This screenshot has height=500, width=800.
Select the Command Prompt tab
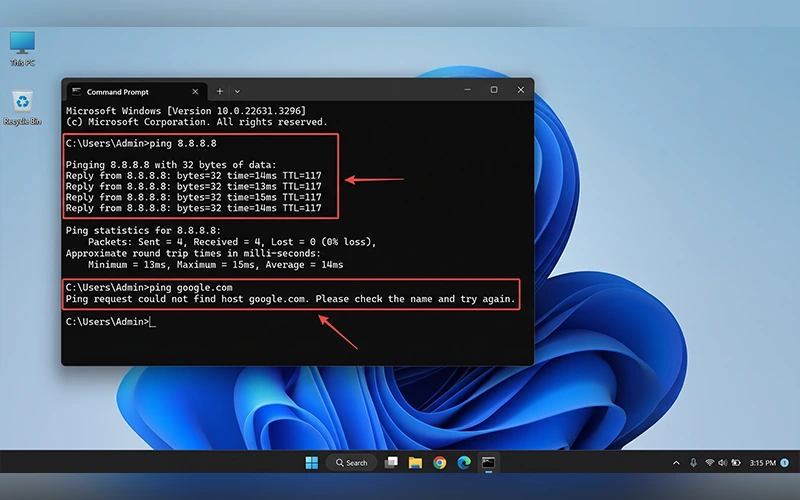pos(135,92)
